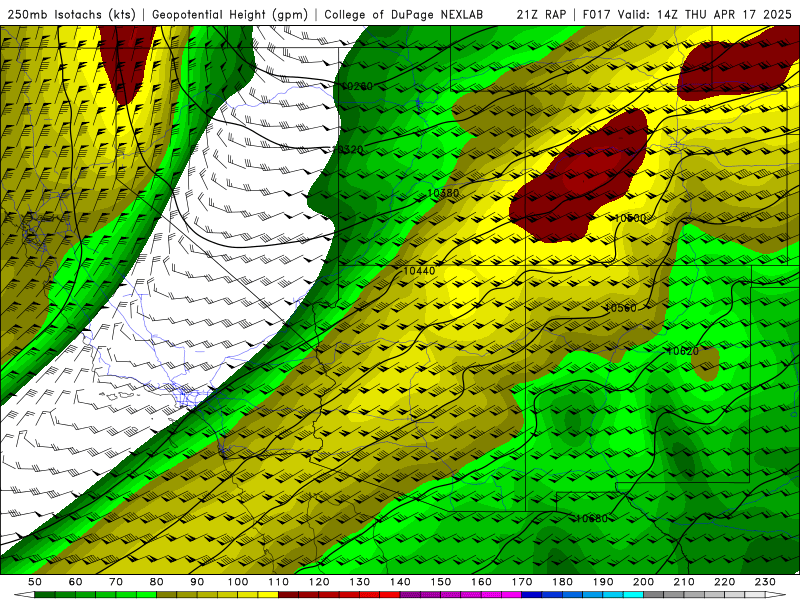Click the 10680 contour label
Image resolution: width=800 pixels, height=600 pixels.
tap(592, 518)
